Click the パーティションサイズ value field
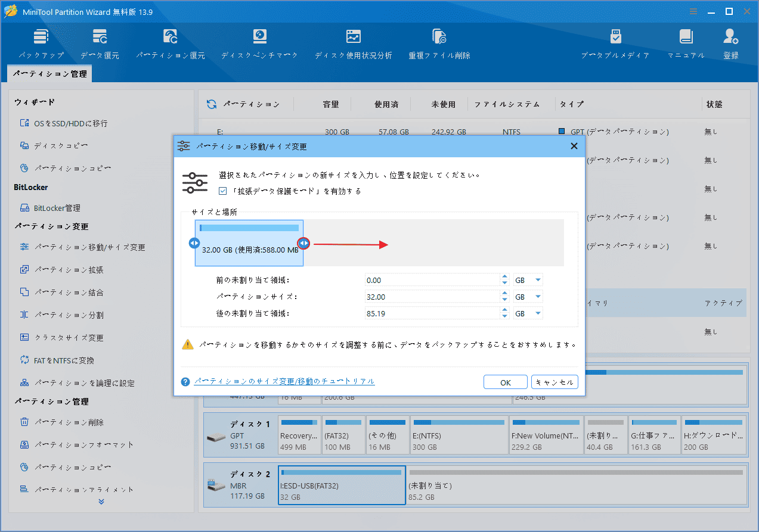This screenshot has width=759, height=532. (432, 297)
